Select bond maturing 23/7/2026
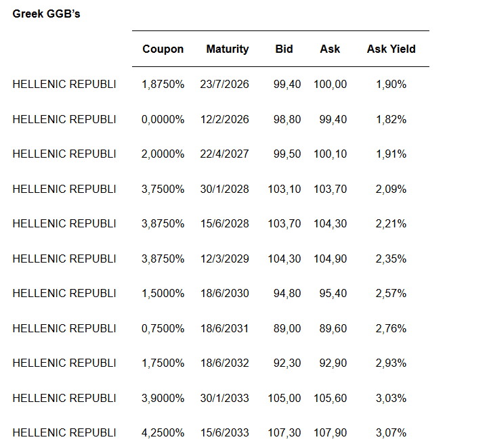489x448 pixels. pos(224,84)
